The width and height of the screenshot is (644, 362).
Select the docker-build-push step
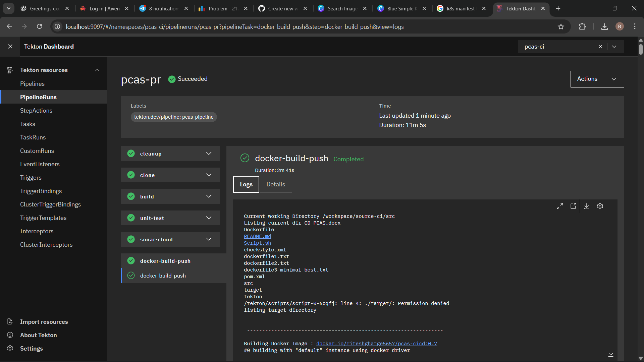pyautogui.click(x=163, y=276)
